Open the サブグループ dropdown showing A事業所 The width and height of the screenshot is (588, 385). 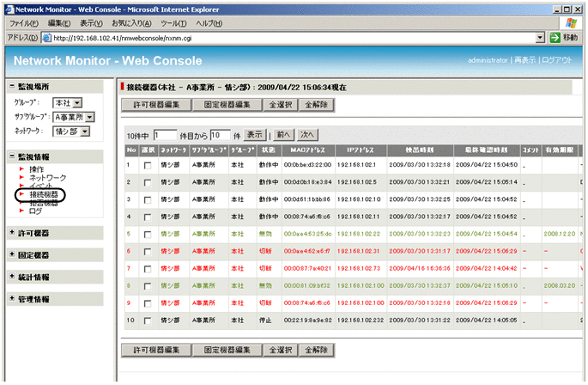pyautogui.click(x=73, y=117)
